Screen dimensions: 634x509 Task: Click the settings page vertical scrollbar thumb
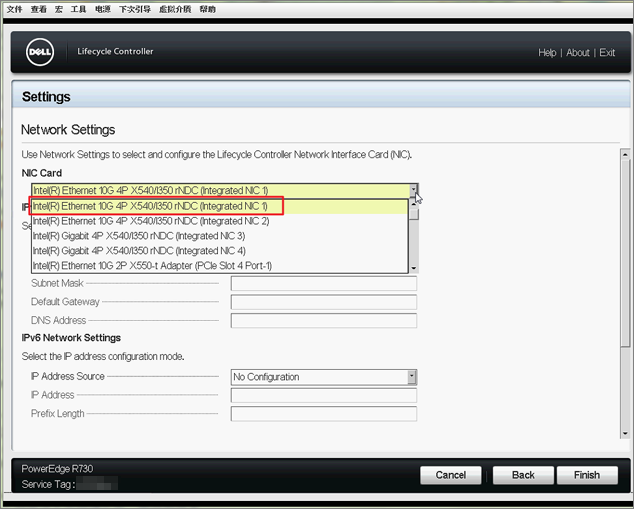coord(625,253)
